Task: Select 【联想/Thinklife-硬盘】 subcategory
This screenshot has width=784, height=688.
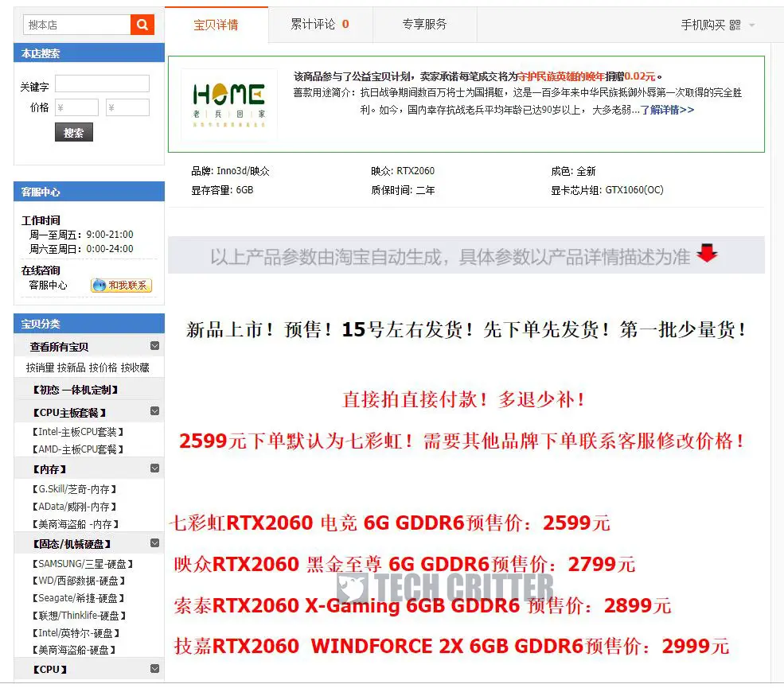Action: (79, 616)
